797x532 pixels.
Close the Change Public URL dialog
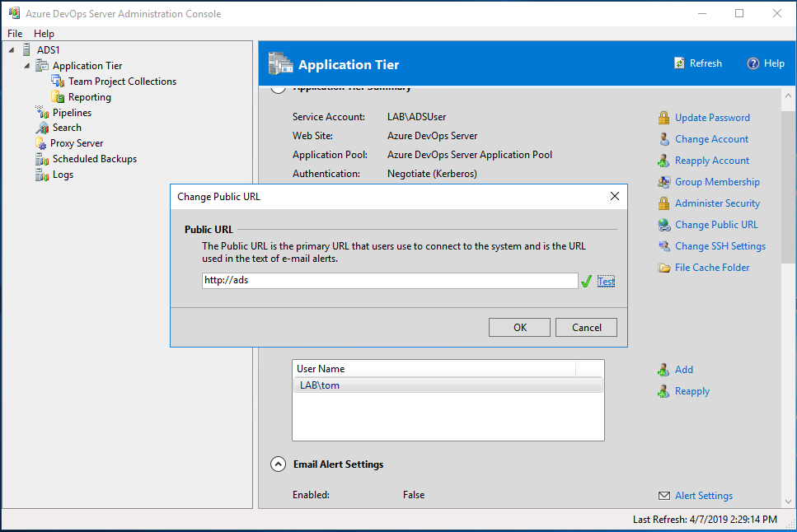click(615, 196)
